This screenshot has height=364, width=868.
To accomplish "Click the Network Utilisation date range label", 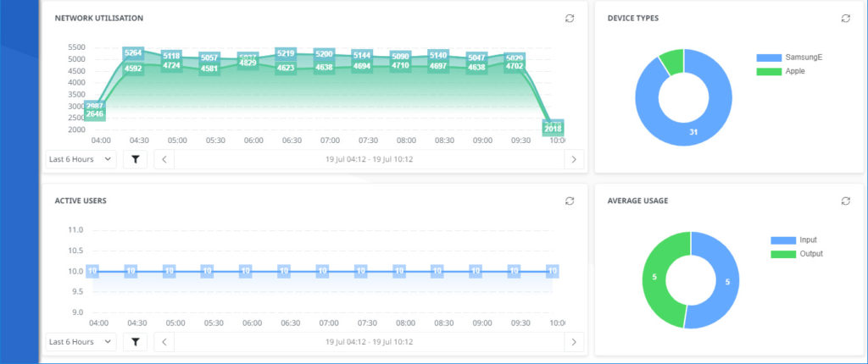I will 369,158.
